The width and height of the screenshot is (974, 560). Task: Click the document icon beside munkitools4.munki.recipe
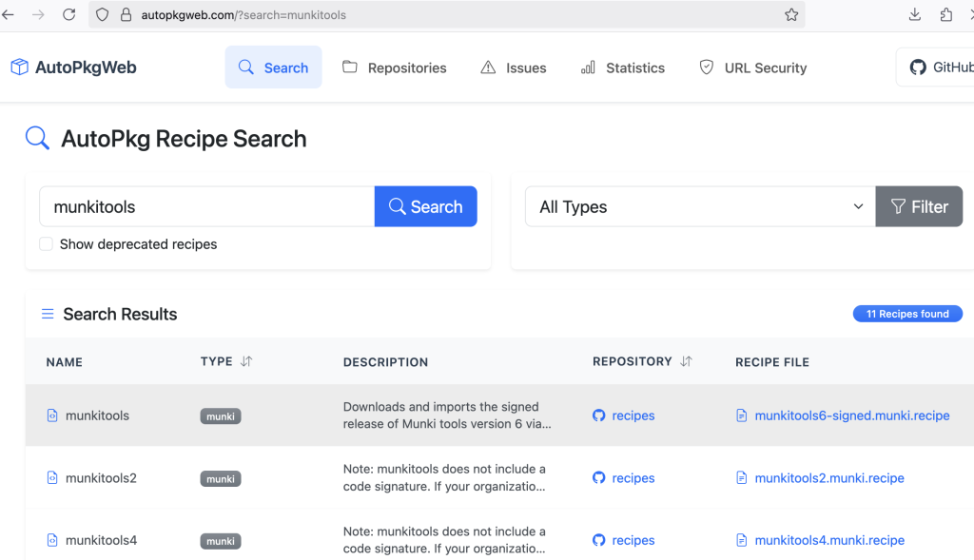[x=741, y=540]
